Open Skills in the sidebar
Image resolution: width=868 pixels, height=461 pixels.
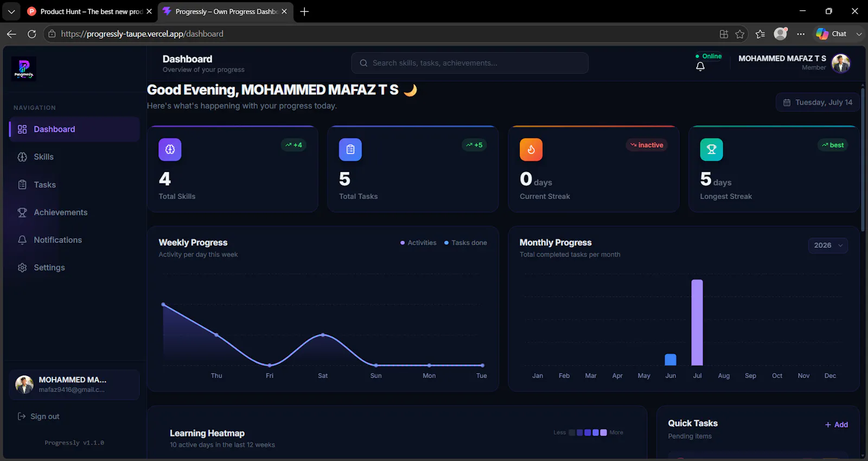74,157
